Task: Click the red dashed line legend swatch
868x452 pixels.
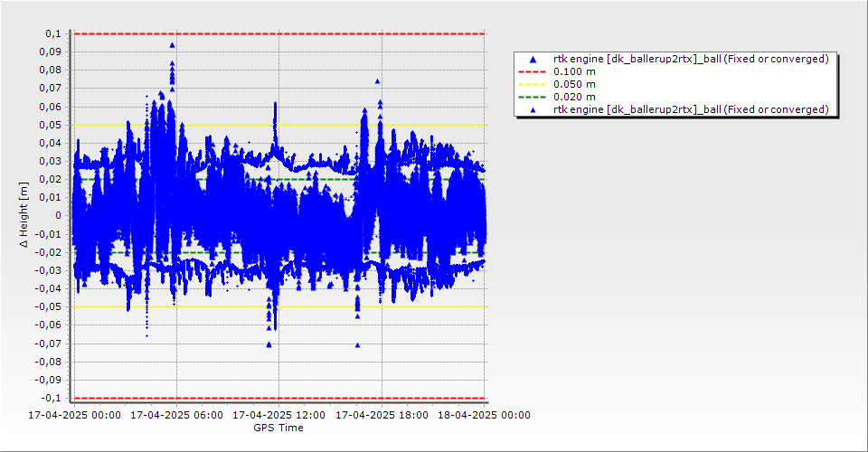Action: coord(533,71)
